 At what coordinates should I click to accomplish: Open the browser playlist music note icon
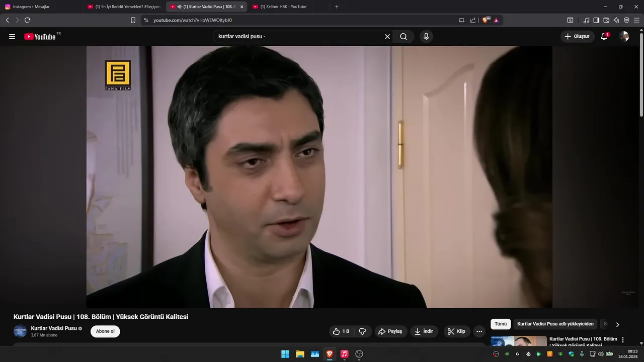tap(586, 20)
